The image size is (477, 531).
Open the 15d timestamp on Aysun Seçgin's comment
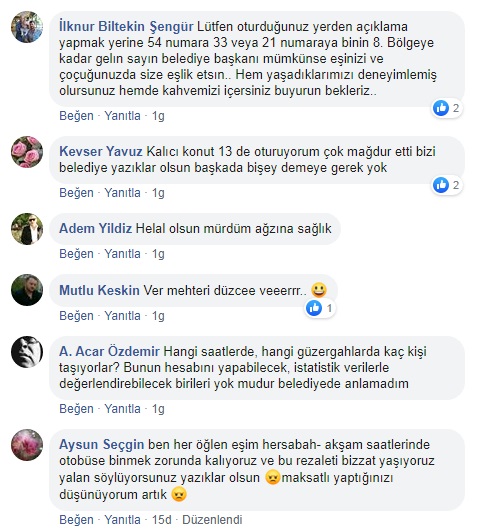pyautogui.click(x=161, y=519)
